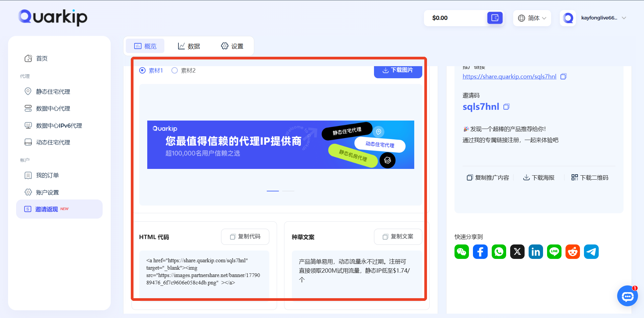The height and width of the screenshot is (318, 644).
Task: Share to X (Twitter)
Action: (517, 252)
